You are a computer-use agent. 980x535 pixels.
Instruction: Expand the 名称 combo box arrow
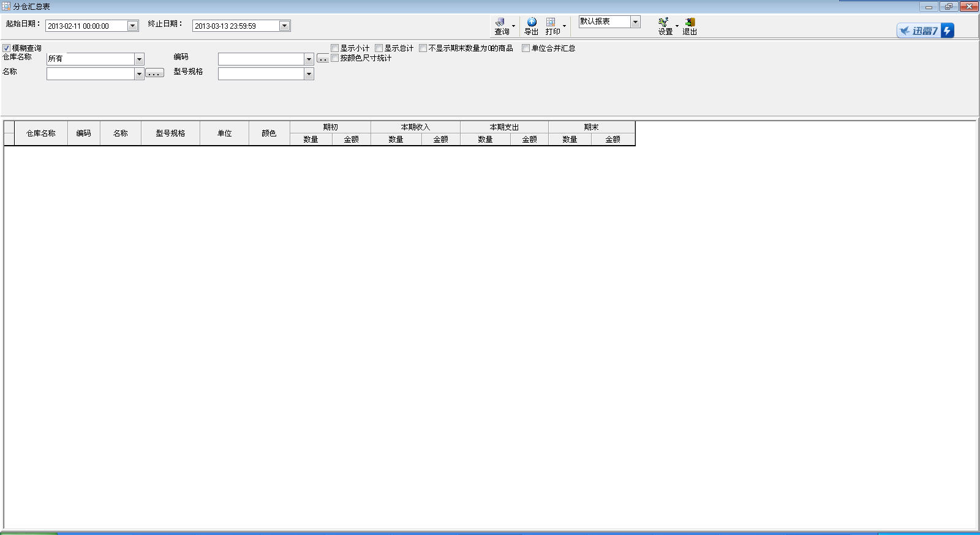139,73
